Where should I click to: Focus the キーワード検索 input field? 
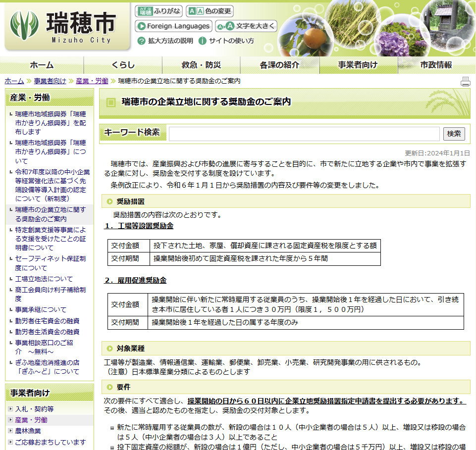[304, 134]
